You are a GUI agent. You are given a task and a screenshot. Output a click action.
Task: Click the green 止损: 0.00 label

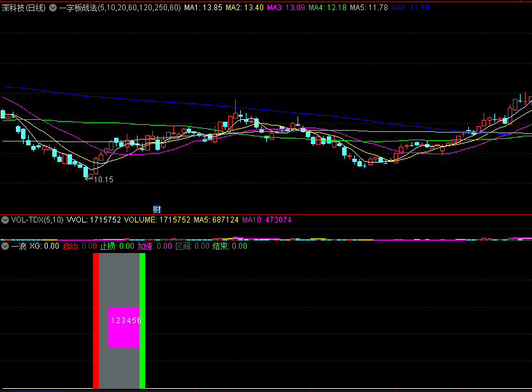click(117, 246)
